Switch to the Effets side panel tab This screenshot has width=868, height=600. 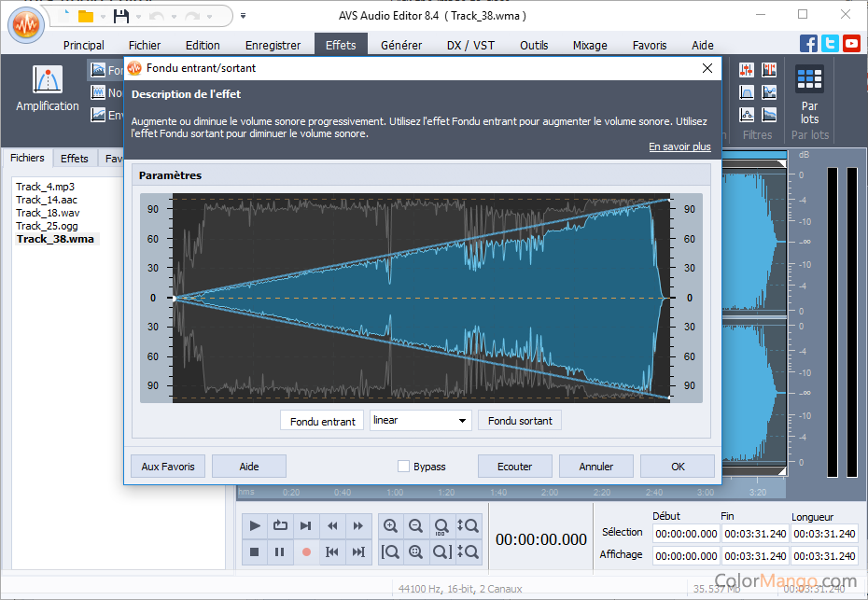(x=75, y=159)
